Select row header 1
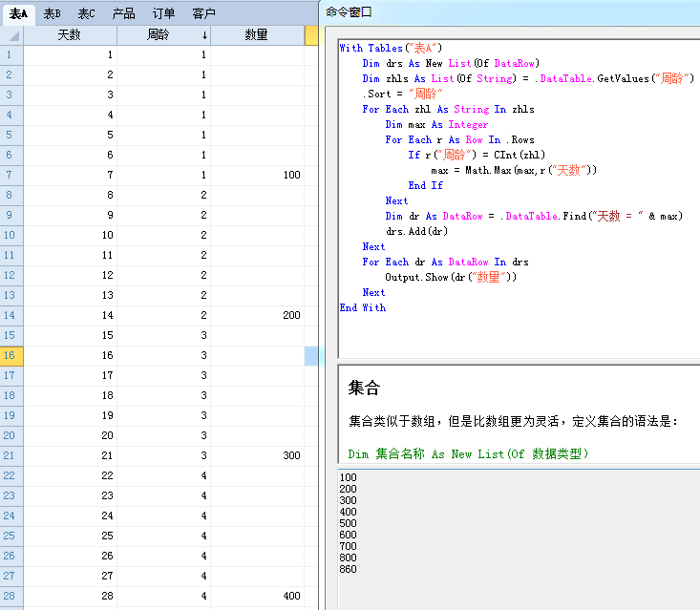 coord(11,54)
